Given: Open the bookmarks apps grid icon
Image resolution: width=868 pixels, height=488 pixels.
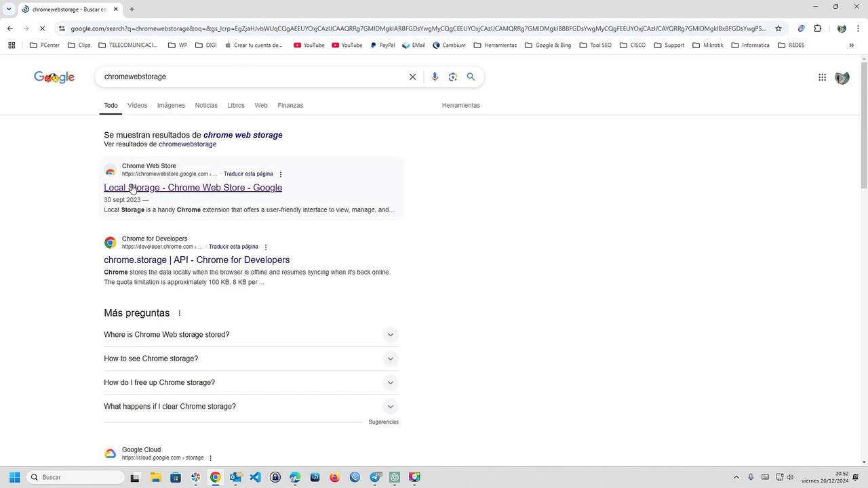Looking at the screenshot, I should pyautogui.click(x=12, y=45).
